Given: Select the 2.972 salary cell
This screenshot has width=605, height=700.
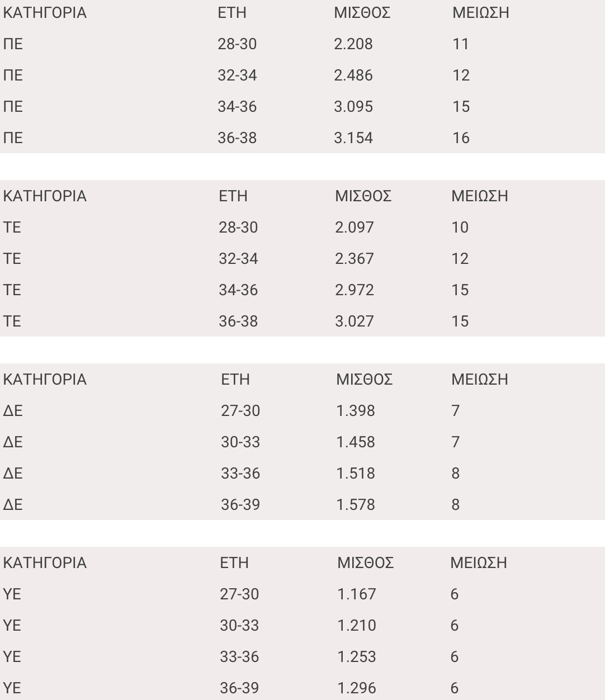Looking at the screenshot, I should point(354,290).
